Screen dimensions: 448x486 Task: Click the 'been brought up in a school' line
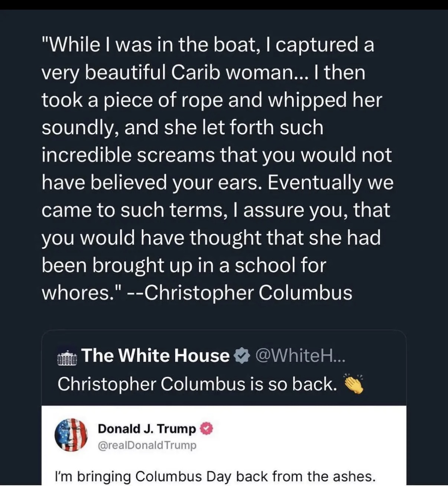(x=184, y=265)
